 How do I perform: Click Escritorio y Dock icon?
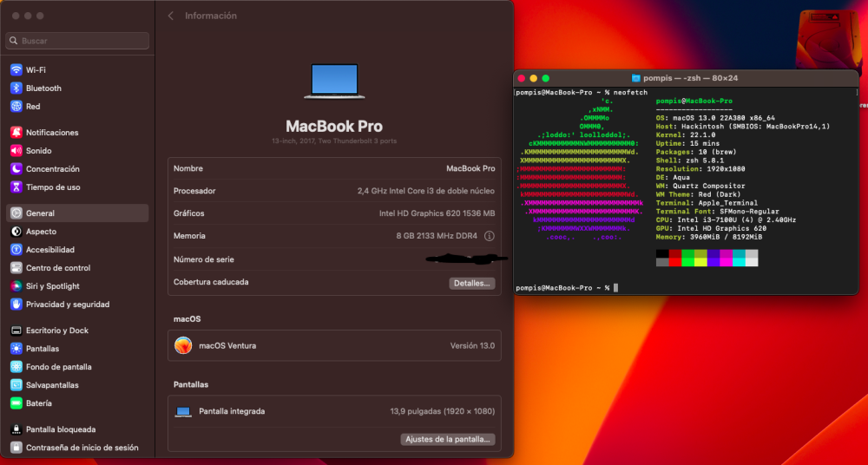click(16, 331)
